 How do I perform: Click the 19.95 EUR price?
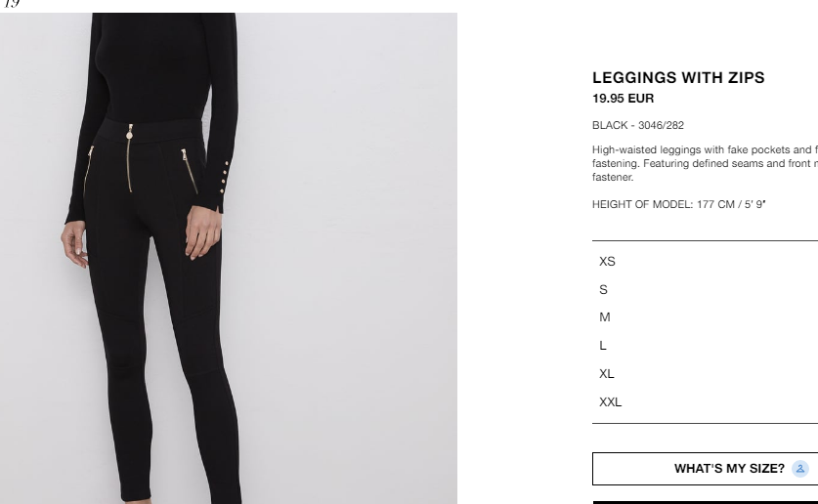pos(623,99)
